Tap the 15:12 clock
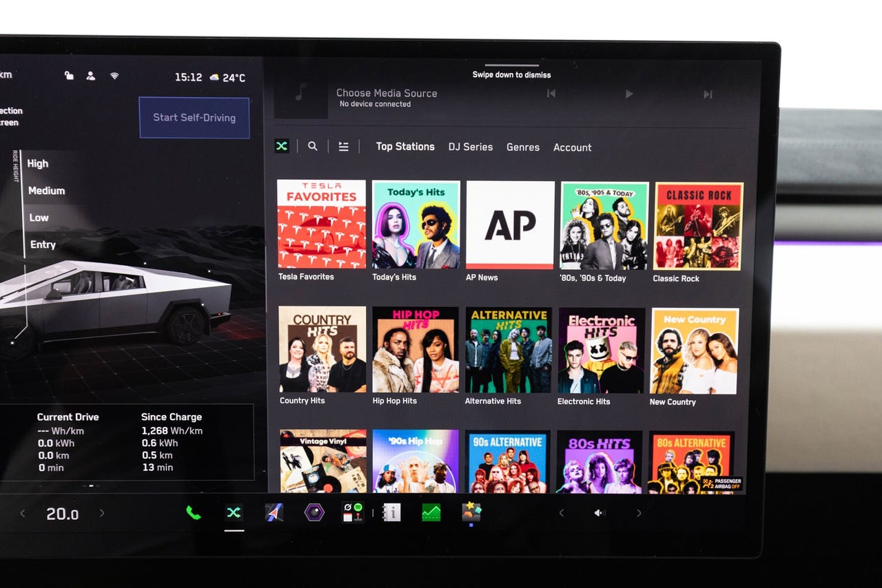The width and height of the screenshot is (882, 588). (x=188, y=77)
